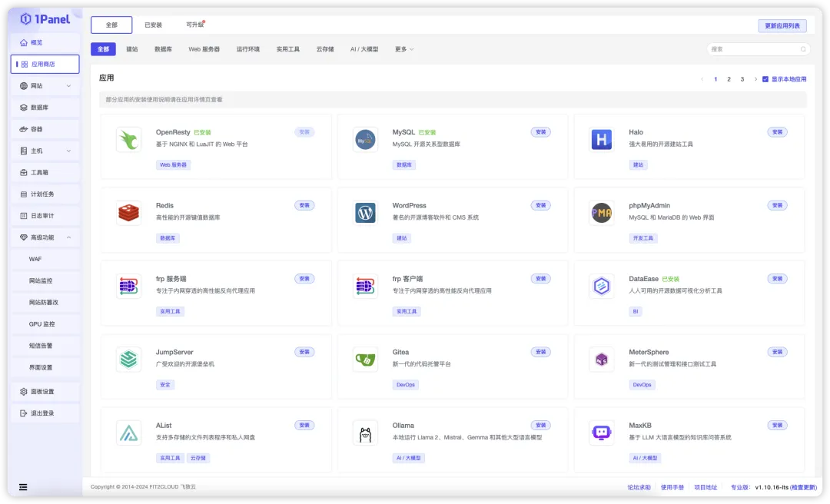Open the MeterSphere app icon
Screen dimensions: 830x504
click(x=601, y=360)
